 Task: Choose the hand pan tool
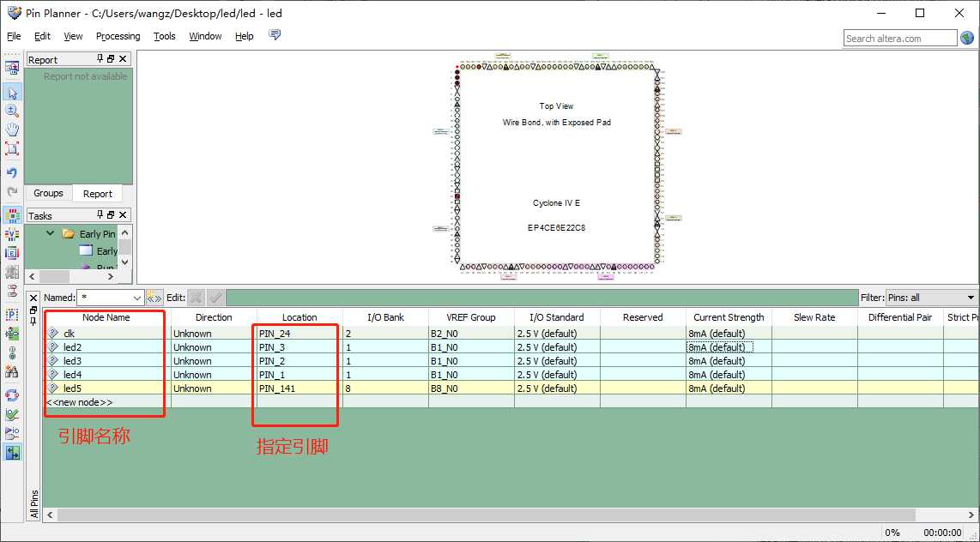click(12, 129)
